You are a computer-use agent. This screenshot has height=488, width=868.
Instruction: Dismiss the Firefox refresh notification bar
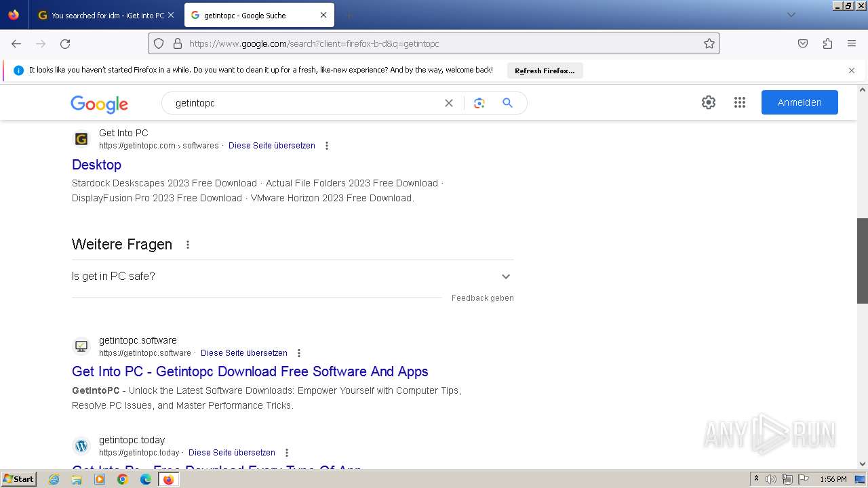(852, 70)
